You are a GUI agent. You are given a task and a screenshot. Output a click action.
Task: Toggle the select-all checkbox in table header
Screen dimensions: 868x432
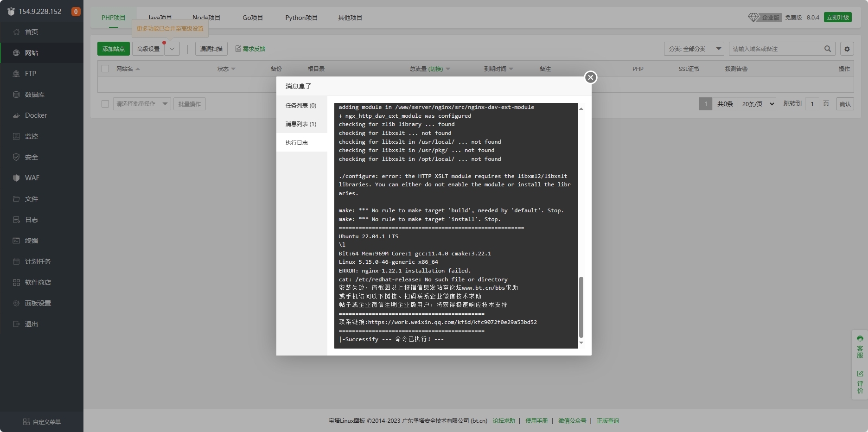point(105,69)
